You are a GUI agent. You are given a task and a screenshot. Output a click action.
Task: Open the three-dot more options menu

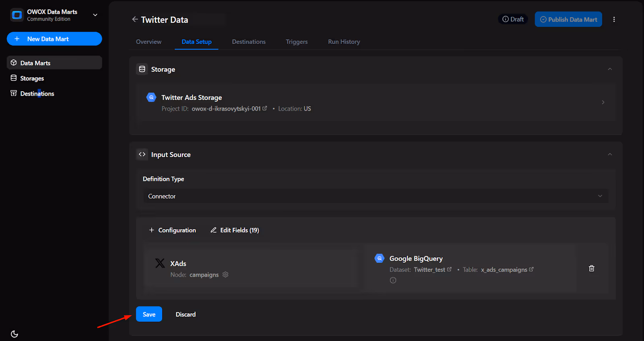click(614, 19)
